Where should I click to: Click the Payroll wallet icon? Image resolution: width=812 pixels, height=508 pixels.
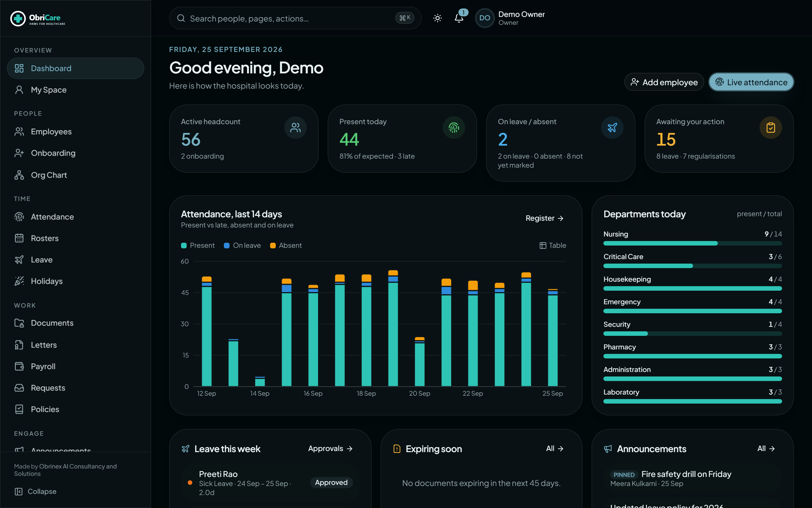coord(19,366)
